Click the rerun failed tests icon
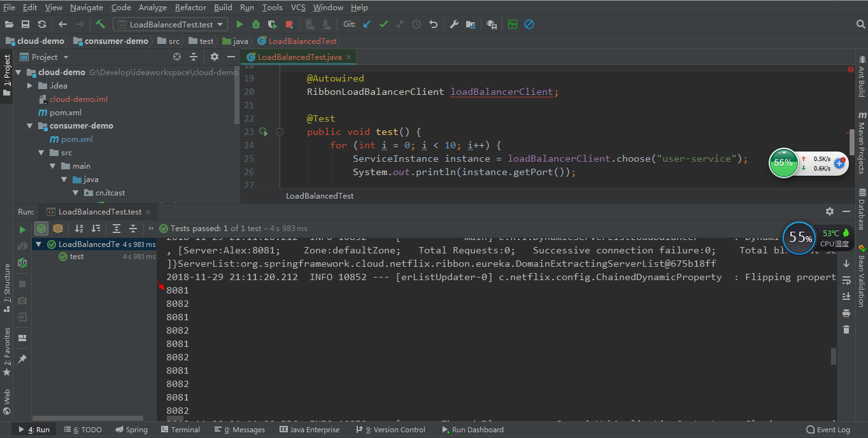Viewport: 868px width, 438px height. (x=22, y=246)
